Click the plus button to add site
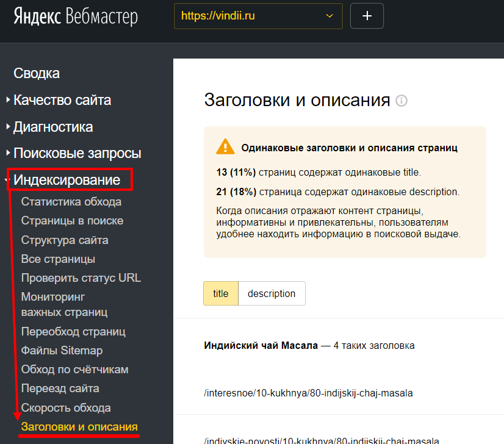Screen dimensions: 504x444 pyautogui.click(x=367, y=16)
